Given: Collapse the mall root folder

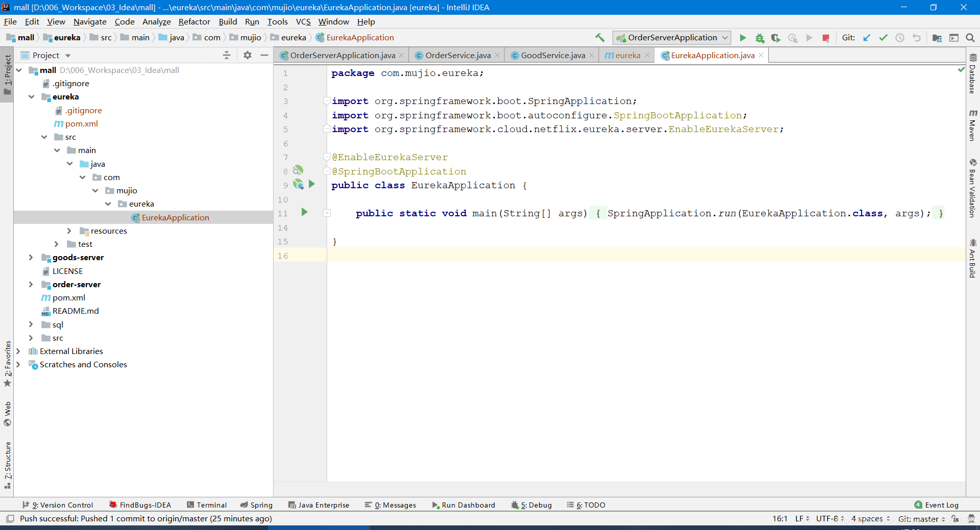Looking at the screenshot, I should pyautogui.click(x=19, y=70).
